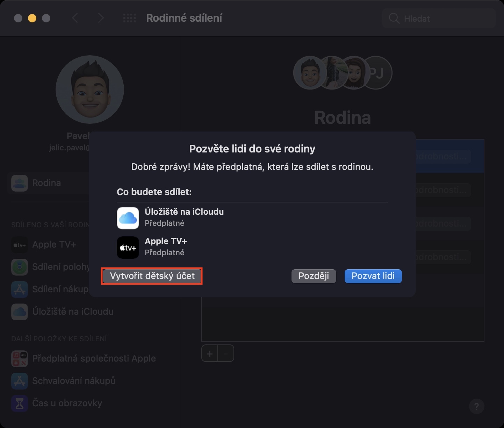The image size is (504, 428).
Task: Open Čas u obrazovky sidebar item
Action: (57, 403)
